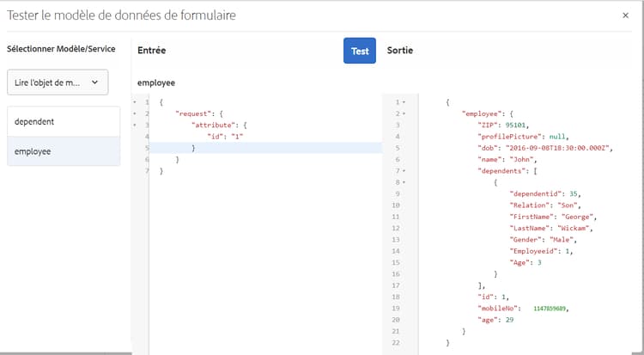Select the dependent model in the list
Screen dimensions: 644x355
pos(64,121)
